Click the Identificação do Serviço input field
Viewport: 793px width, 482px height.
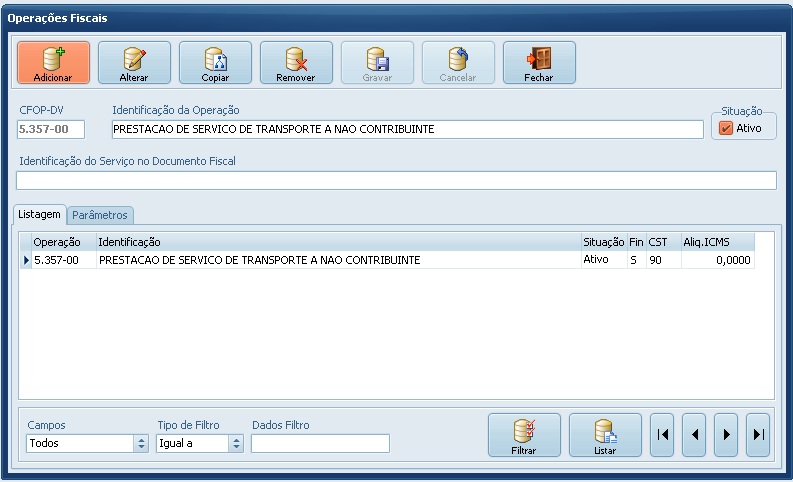[x=396, y=181]
